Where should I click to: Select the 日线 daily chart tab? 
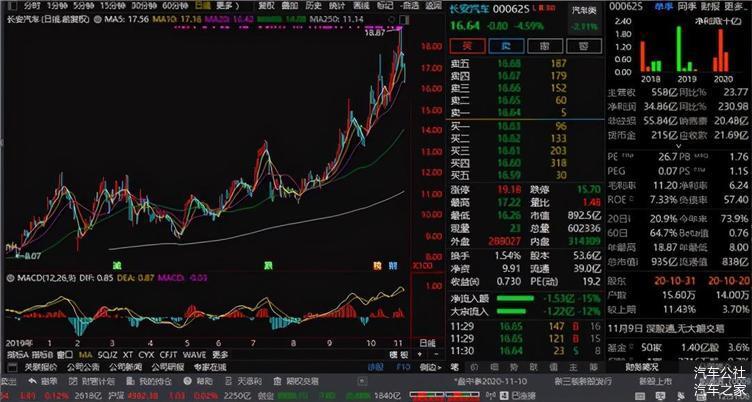click(x=203, y=6)
